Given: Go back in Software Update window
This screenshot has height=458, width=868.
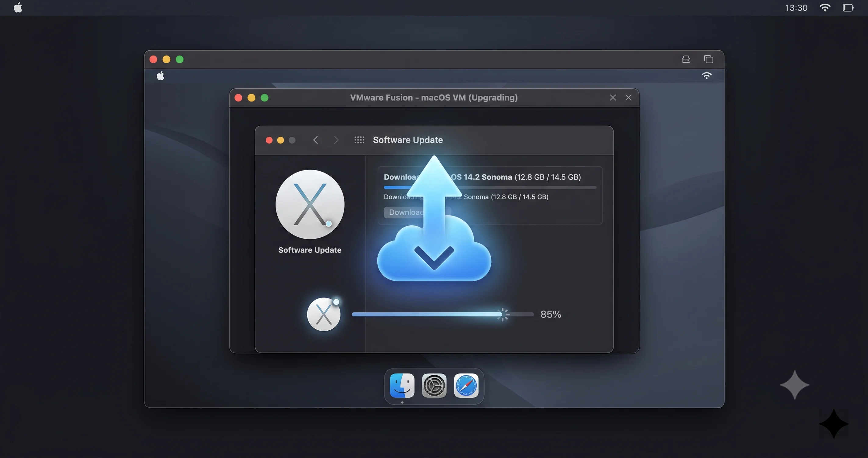Looking at the screenshot, I should 315,140.
